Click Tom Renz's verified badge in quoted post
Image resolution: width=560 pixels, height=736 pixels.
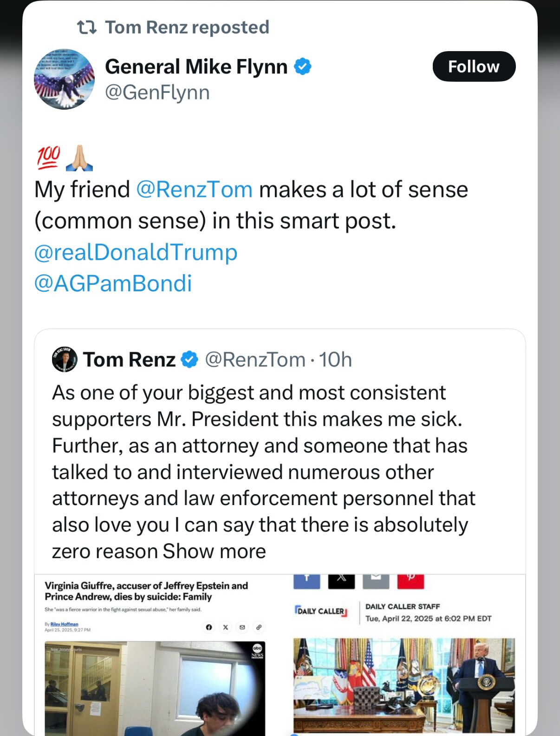tap(189, 360)
